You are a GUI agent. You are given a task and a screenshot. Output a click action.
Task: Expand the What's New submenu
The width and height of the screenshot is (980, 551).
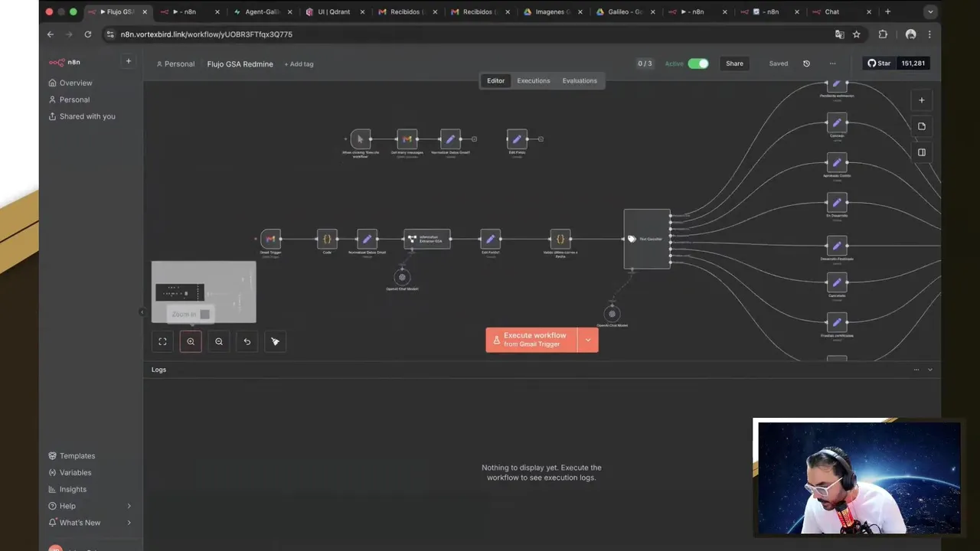click(129, 523)
